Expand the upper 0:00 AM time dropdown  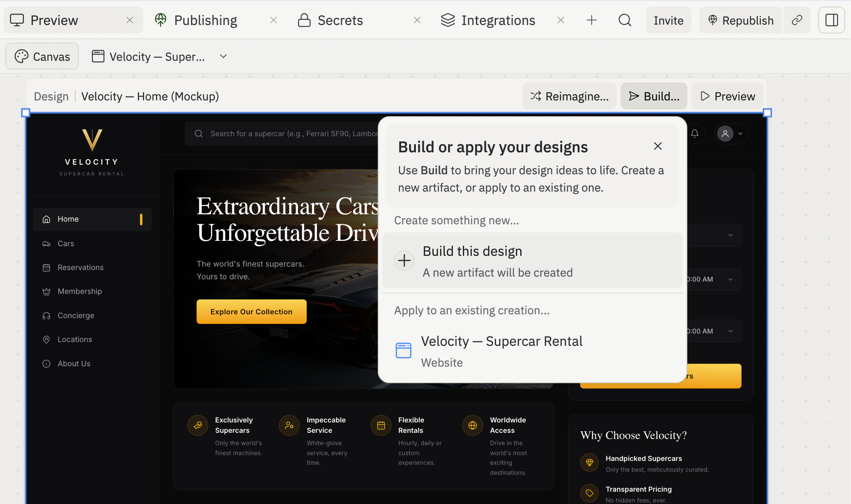click(730, 279)
